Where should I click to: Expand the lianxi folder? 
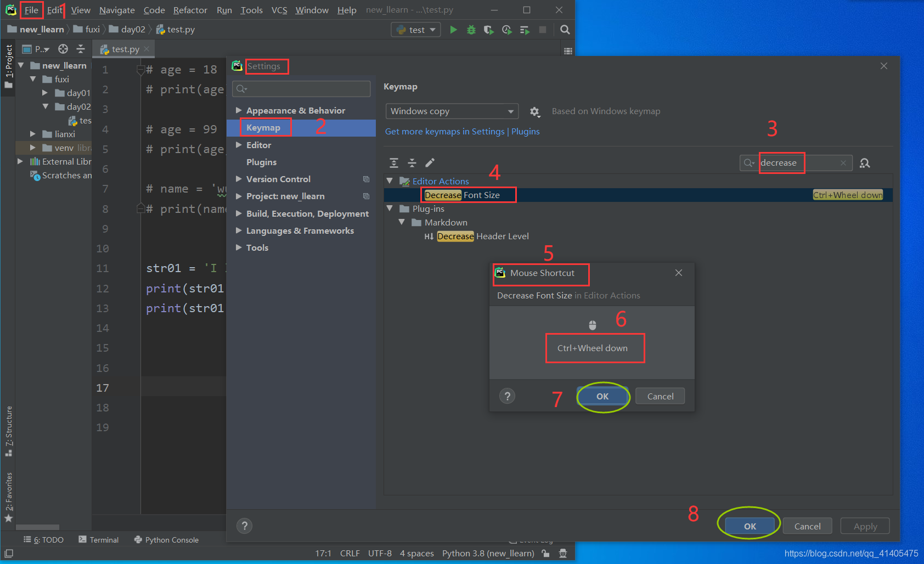[33, 134]
